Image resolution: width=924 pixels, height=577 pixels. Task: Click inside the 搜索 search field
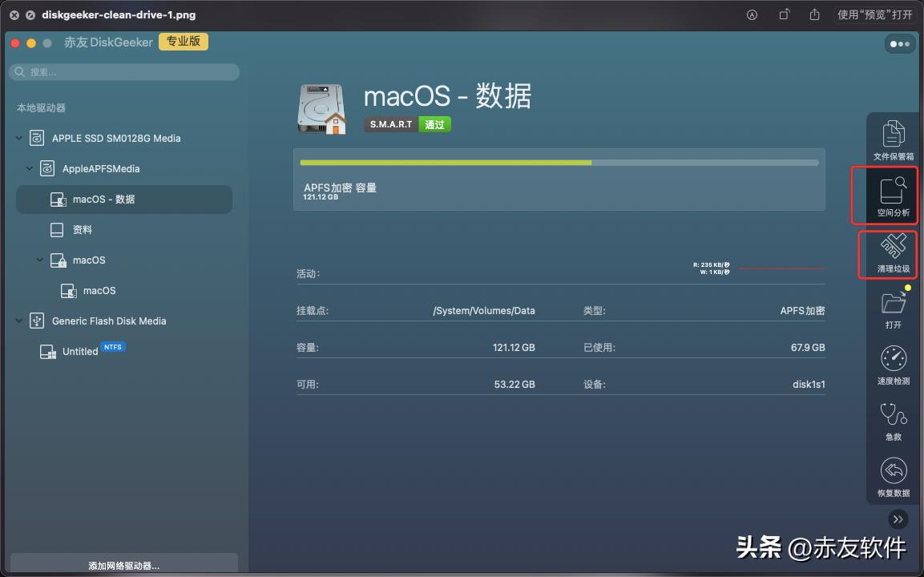(124, 71)
